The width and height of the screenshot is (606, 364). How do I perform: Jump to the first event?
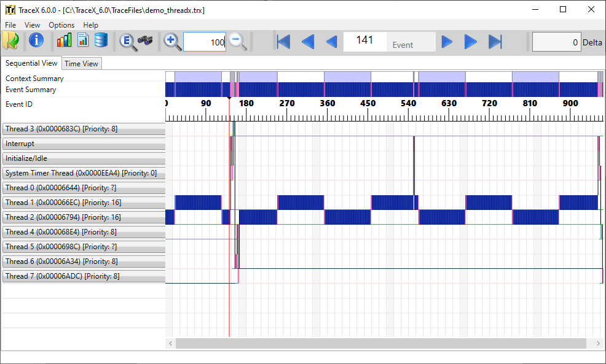click(x=283, y=42)
